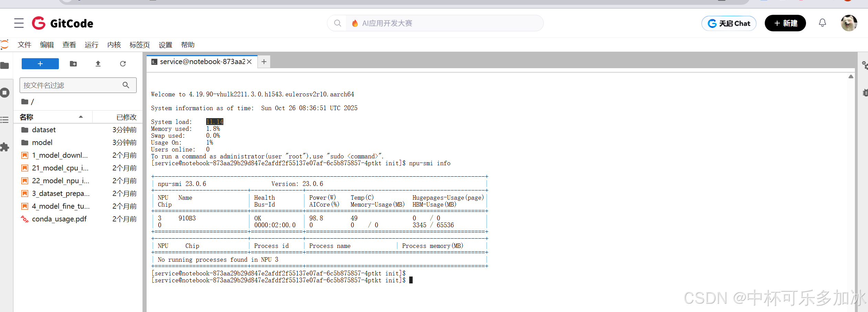Create a new folder
This screenshot has height=312, width=868.
click(73, 64)
